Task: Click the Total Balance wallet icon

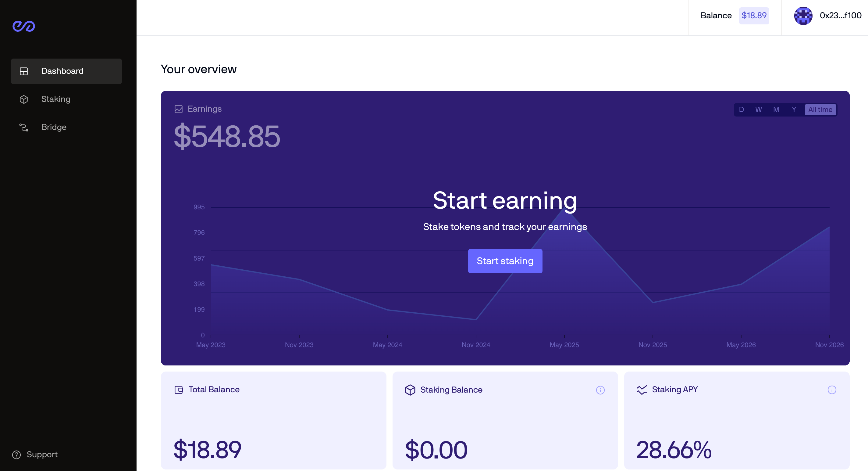Action: pyautogui.click(x=179, y=390)
